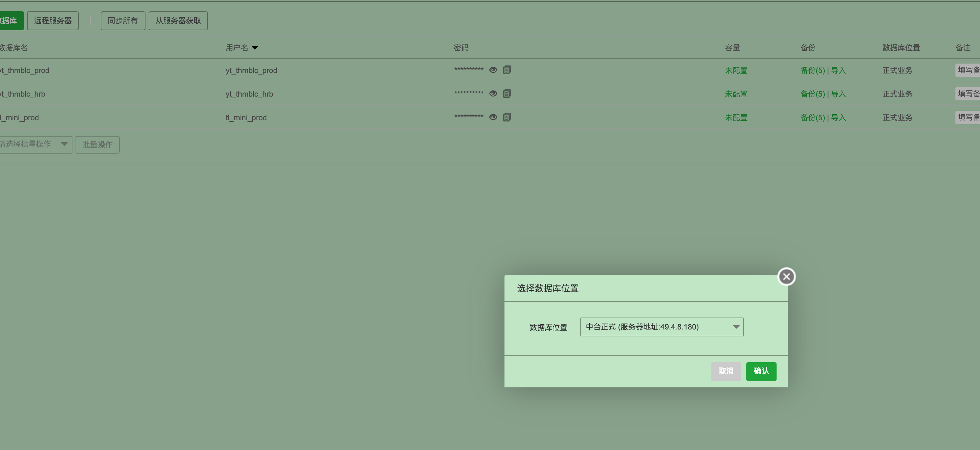
Task: Edit the 填写备注 field for yt_thmblc_hrb
Action: point(968,94)
